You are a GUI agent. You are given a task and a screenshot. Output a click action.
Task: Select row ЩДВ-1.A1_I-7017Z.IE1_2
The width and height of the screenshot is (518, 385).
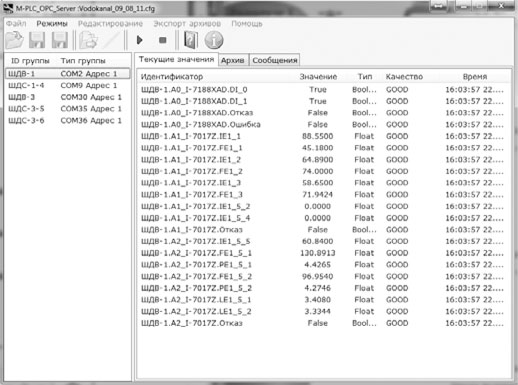[324, 160]
